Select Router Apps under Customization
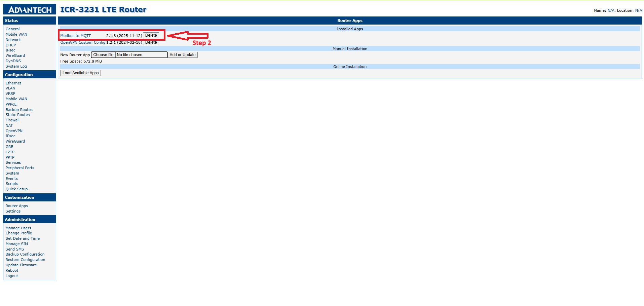 point(17,206)
